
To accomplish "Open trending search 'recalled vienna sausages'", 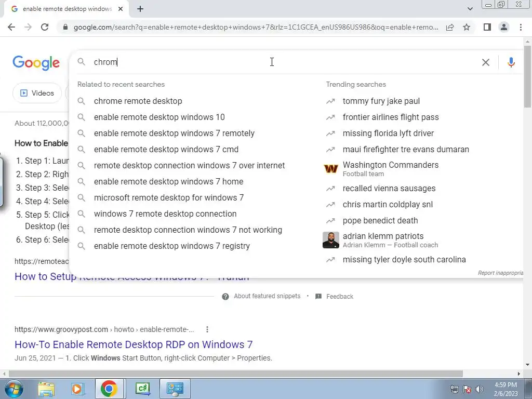I will (389, 188).
